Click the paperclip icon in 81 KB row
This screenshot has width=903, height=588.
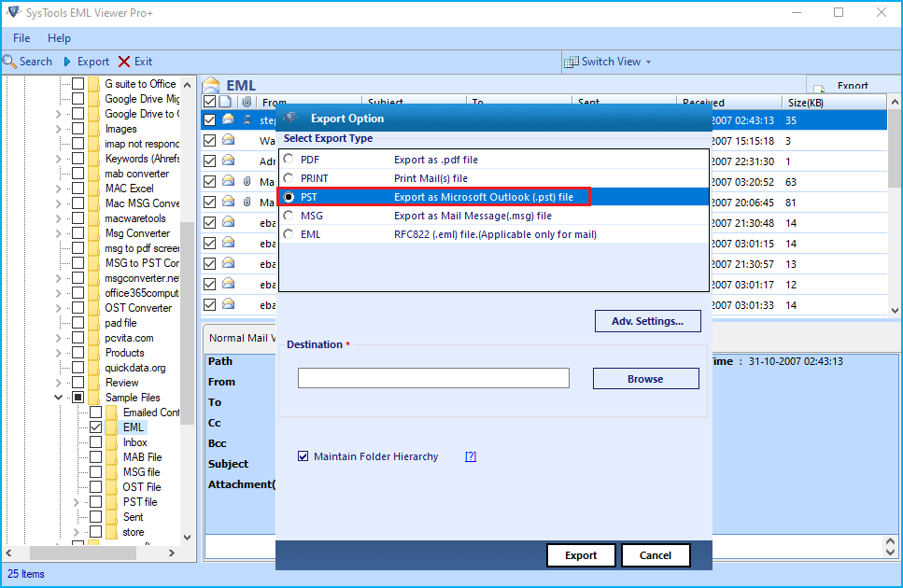coord(247,202)
